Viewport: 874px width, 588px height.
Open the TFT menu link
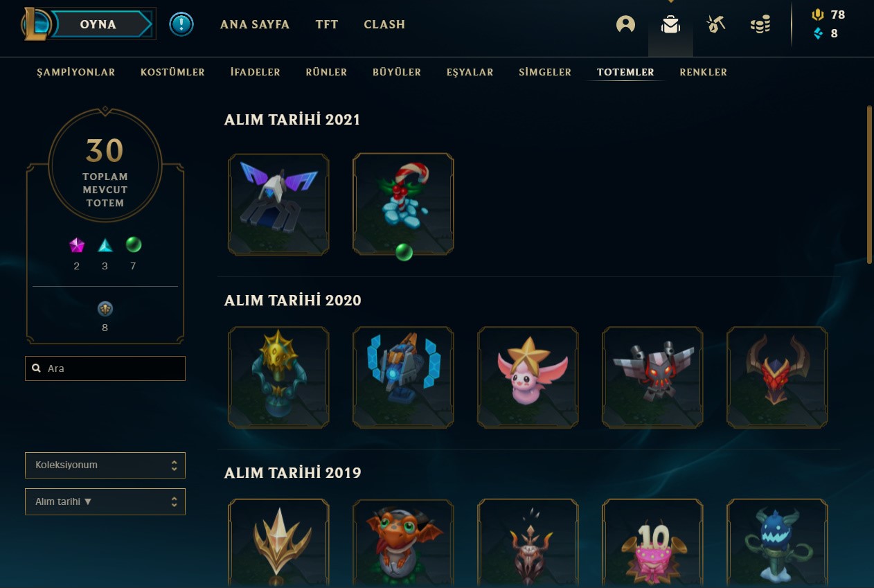click(x=327, y=24)
